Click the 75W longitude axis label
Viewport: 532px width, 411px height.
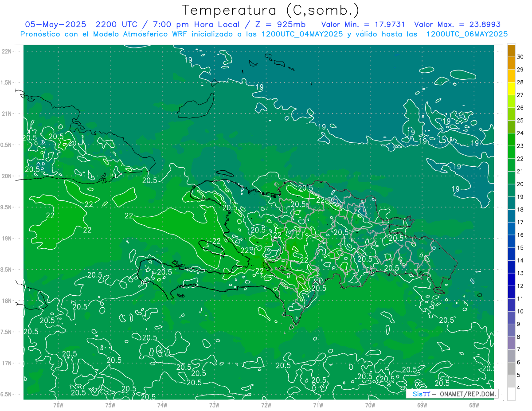click(x=110, y=405)
